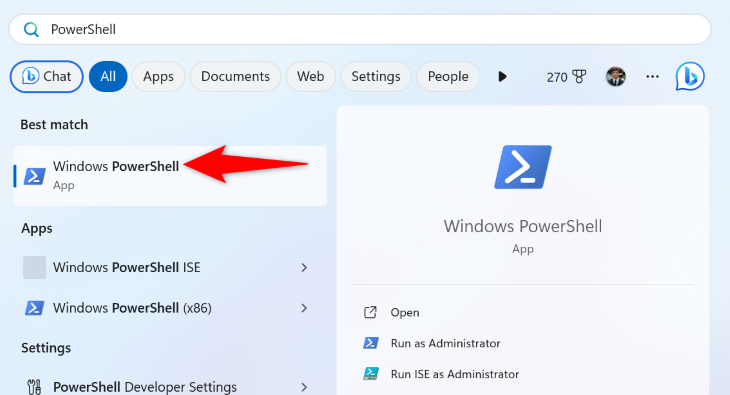Expand the Windows PowerShell (x86) chevron
730x395 pixels.
coord(304,308)
